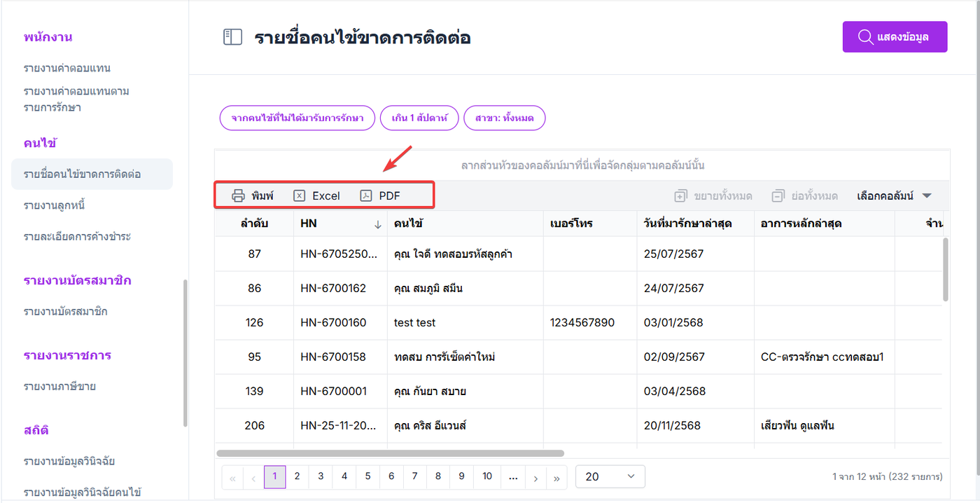
Task: Click the purple show data button
Action: tap(895, 37)
